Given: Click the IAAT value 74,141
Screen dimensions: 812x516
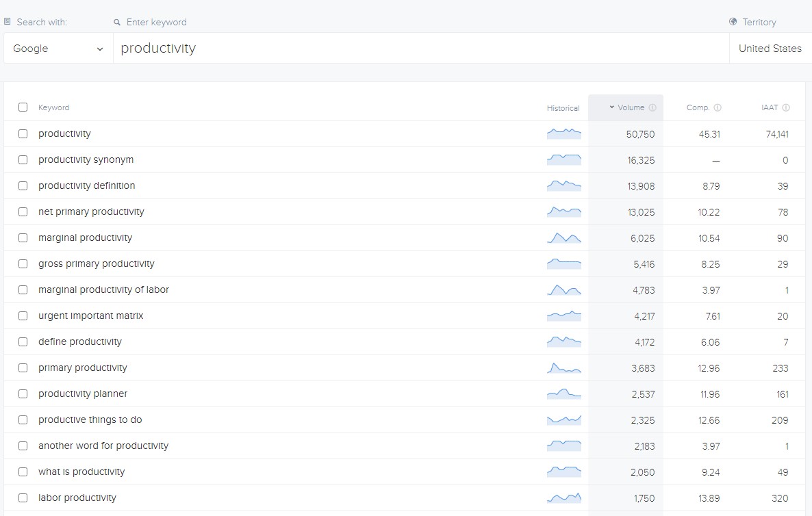Looking at the screenshot, I should pos(777,134).
